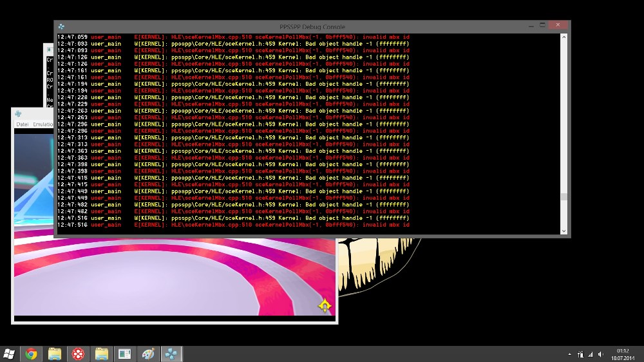Click the paint palette icon in taskbar
The image size is (644, 362).
click(148, 354)
